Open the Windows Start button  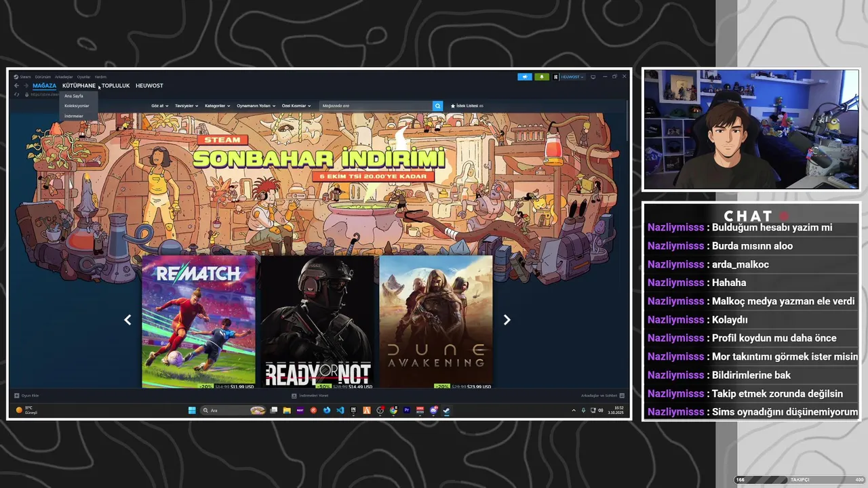[192, 410]
